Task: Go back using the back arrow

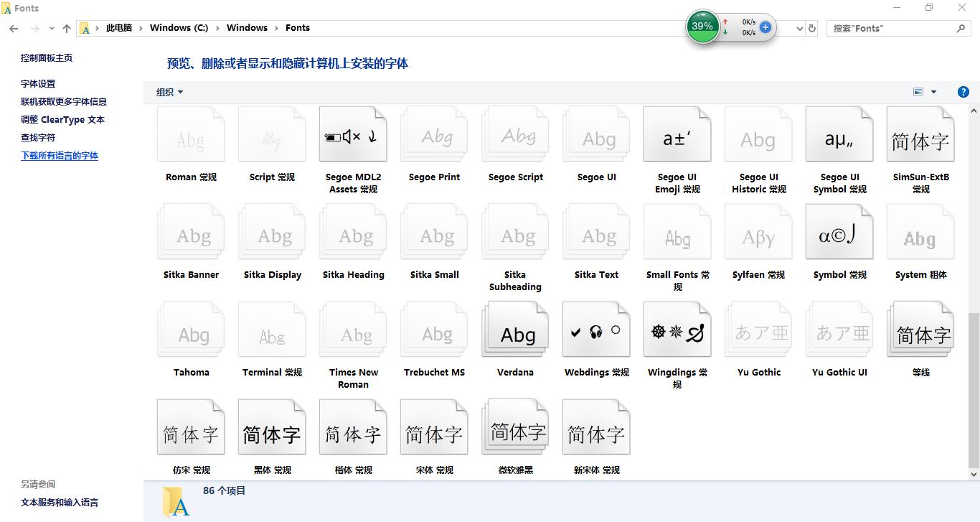Action: pos(14,28)
